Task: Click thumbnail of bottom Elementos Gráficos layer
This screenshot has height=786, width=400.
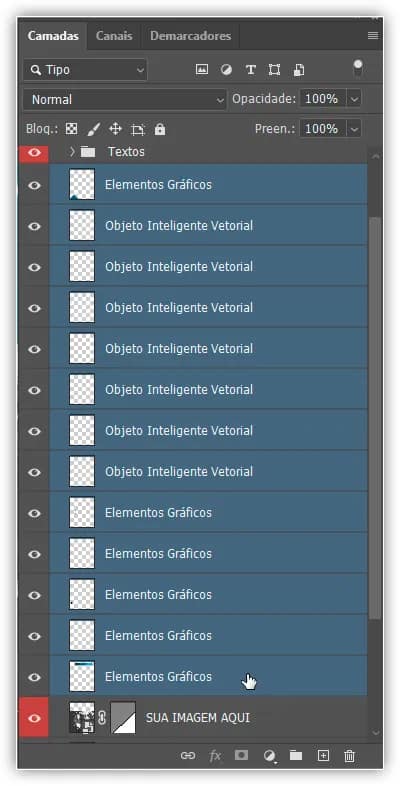Action: [x=82, y=677]
